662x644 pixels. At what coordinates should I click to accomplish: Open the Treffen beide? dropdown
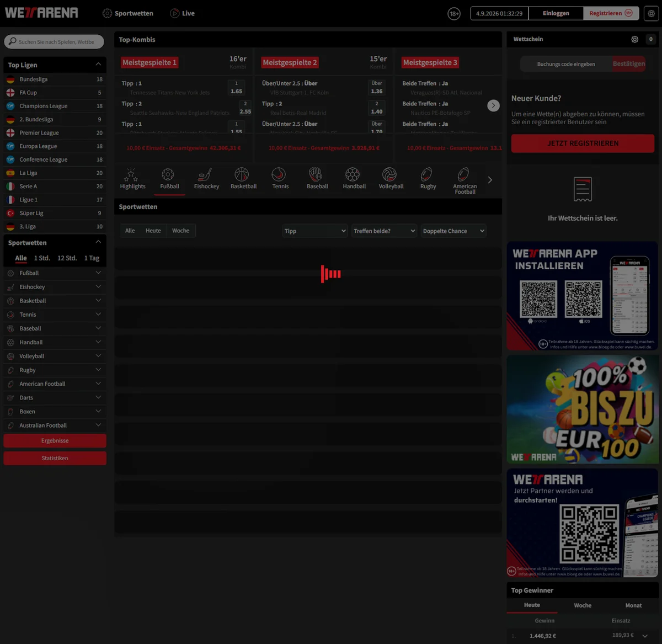pos(384,231)
